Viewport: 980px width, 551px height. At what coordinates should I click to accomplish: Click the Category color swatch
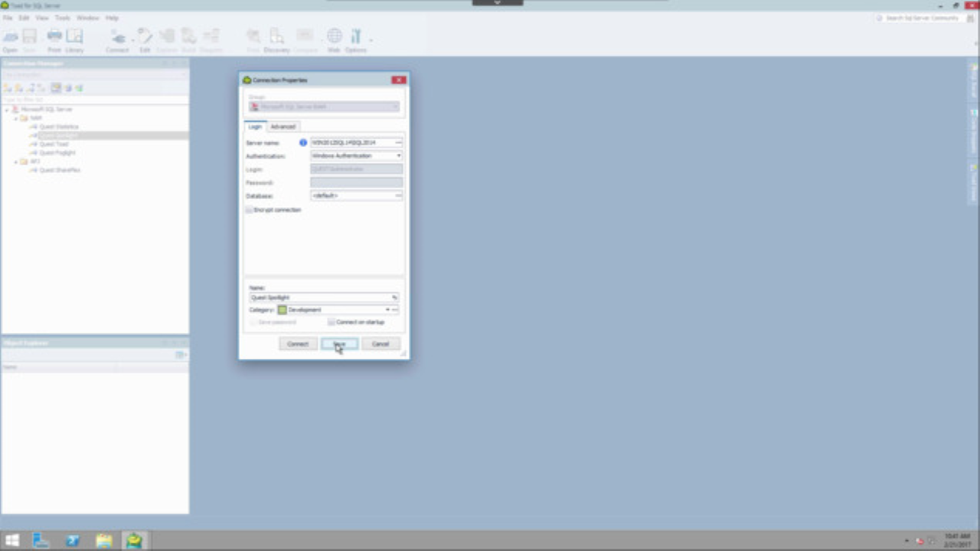point(282,310)
